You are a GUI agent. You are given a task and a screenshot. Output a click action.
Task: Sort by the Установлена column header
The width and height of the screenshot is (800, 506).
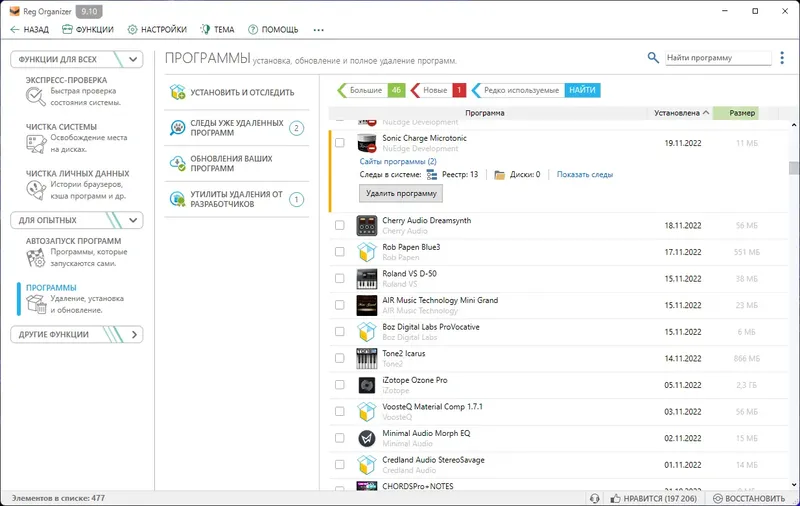[681, 113]
